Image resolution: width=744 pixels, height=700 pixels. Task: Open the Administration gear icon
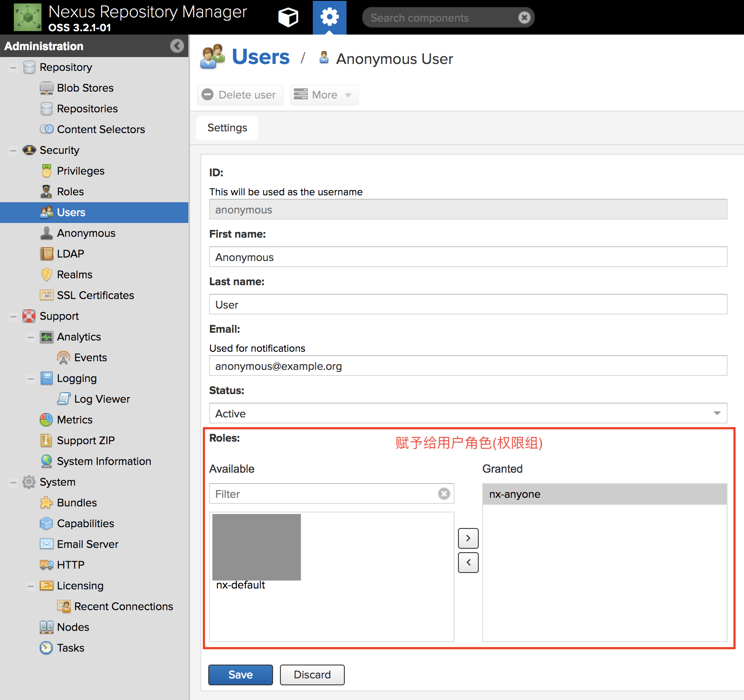click(x=329, y=17)
